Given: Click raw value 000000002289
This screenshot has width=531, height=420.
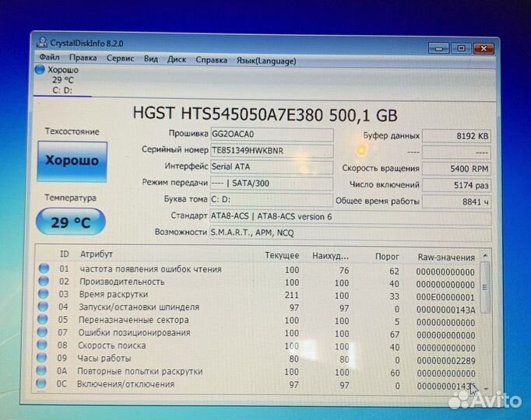Looking at the screenshot, I should click(446, 361).
